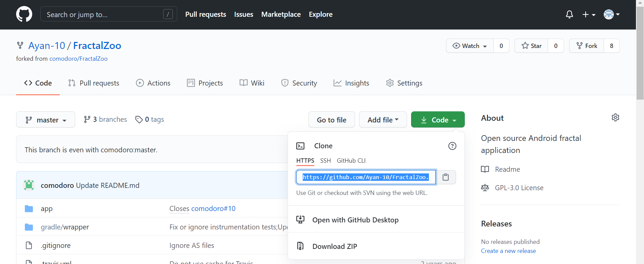This screenshot has height=264, width=644.
Task: Click the Clone terminal icon
Action: [300, 146]
